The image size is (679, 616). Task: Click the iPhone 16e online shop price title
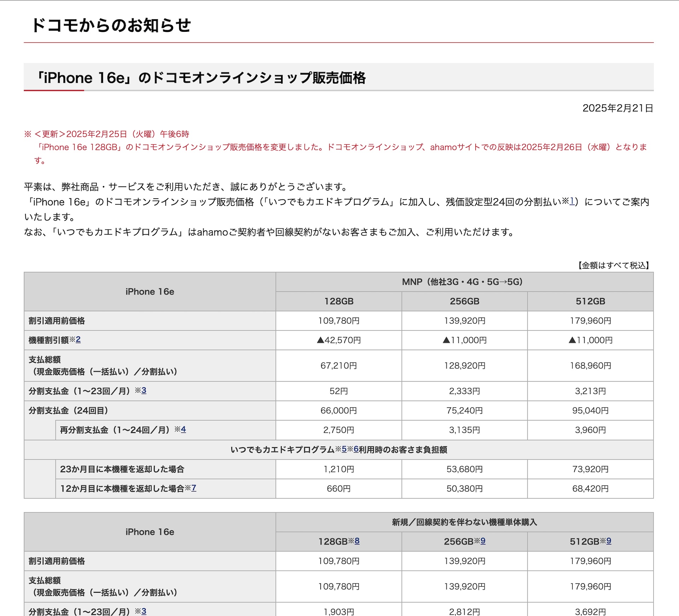tap(202, 78)
